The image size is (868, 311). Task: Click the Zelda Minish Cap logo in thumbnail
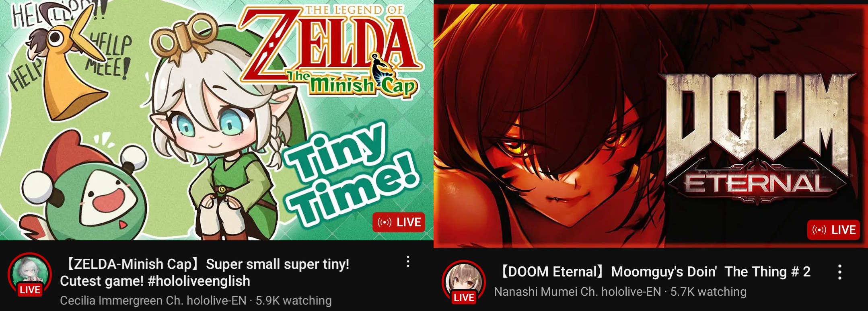pos(330,52)
